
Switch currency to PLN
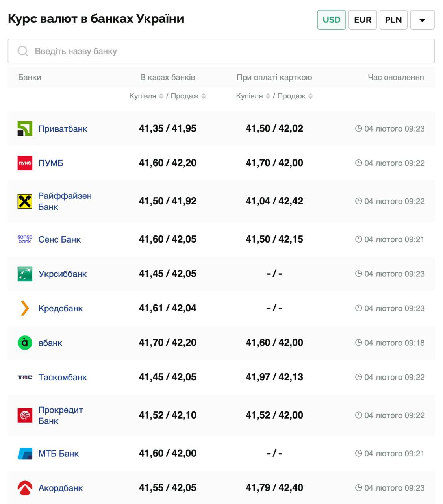[x=393, y=20]
